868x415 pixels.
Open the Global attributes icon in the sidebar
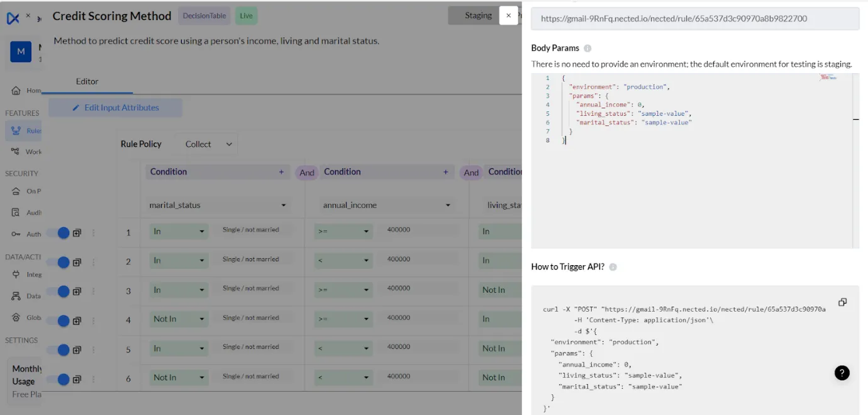tap(16, 317)
